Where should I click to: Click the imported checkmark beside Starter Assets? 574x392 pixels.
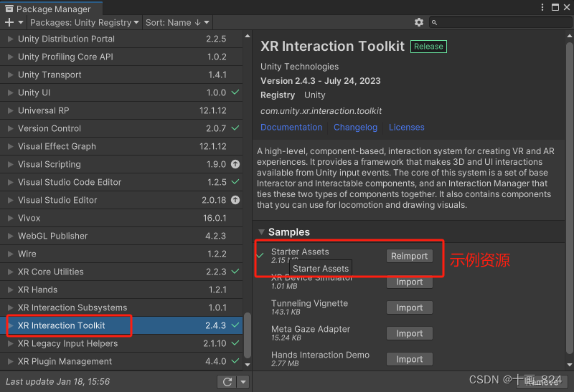point(260,255)
